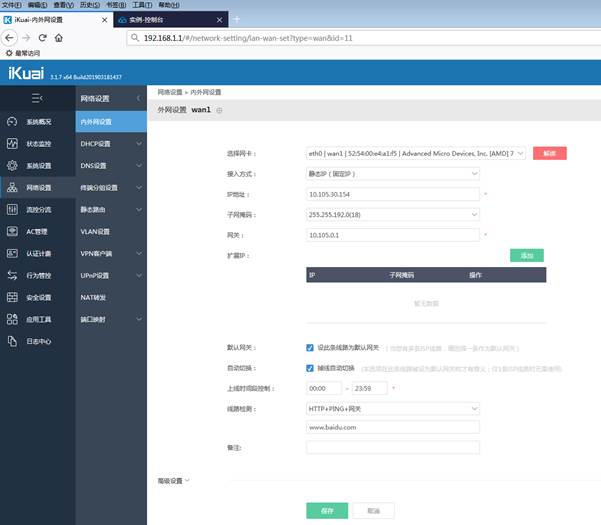Click the sidebar collapse hamburger icon
The width and height of the screenshot is (601, 525).
(x=37, y=98)
